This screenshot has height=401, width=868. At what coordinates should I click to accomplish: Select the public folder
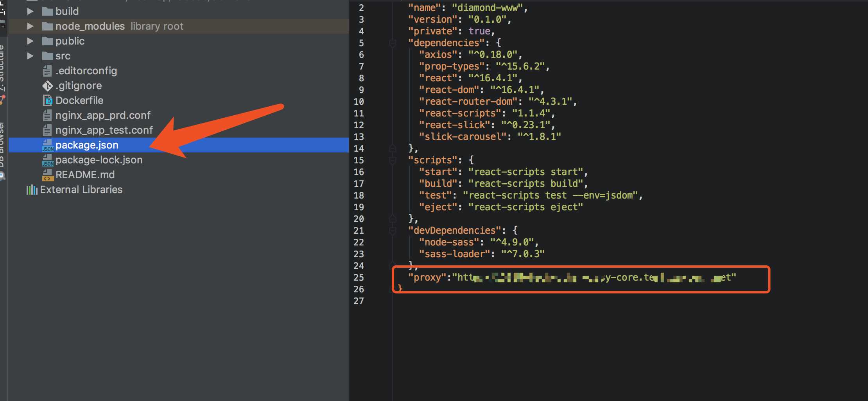pyautogui.click(x=70, y=41)
